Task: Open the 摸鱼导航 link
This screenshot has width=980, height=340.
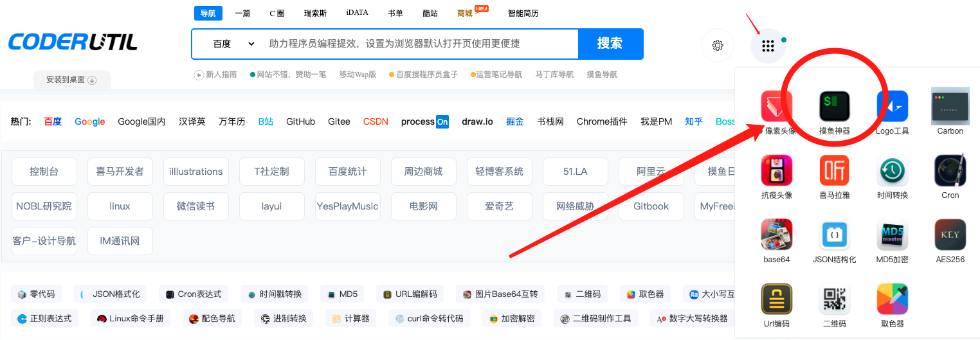Action: 602,75
